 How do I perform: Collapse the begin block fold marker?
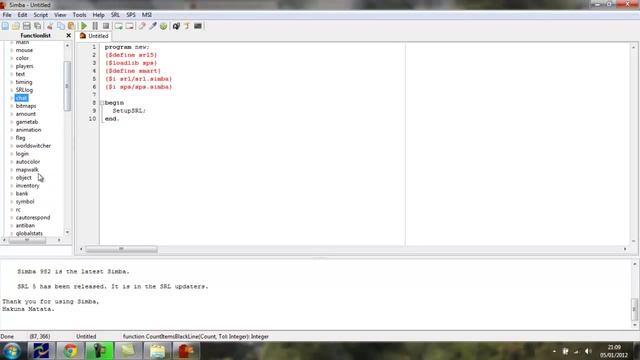102,103
